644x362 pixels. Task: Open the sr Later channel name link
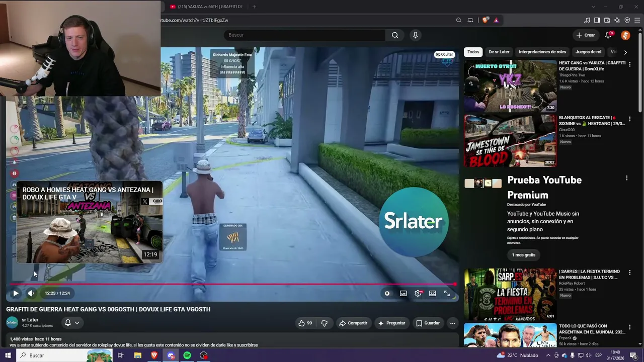click(x=30, y=320)
